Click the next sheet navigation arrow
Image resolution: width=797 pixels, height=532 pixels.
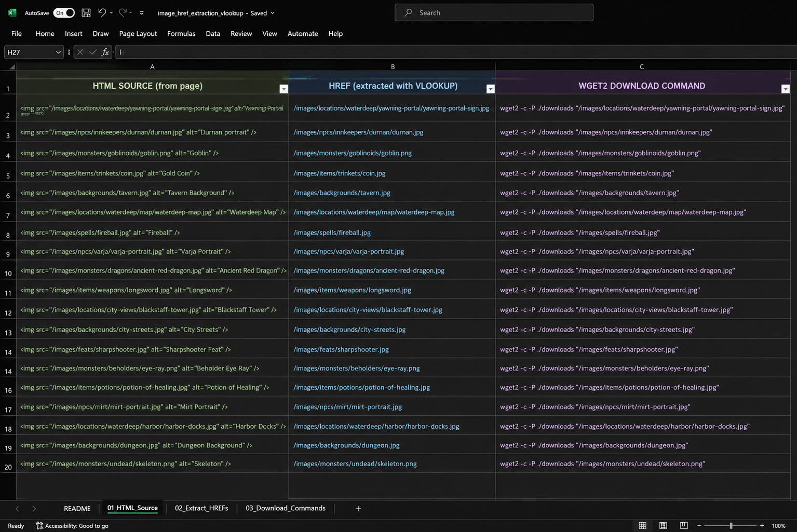coord(34,509)
